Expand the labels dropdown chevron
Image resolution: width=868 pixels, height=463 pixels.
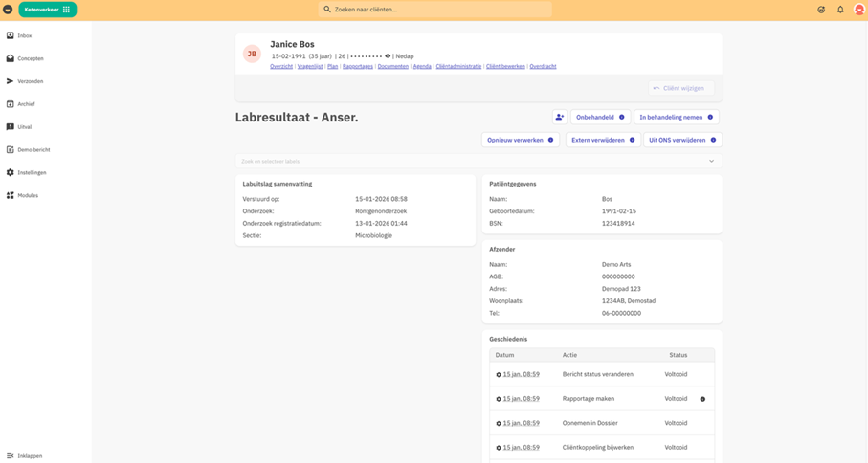coord(711,161)
